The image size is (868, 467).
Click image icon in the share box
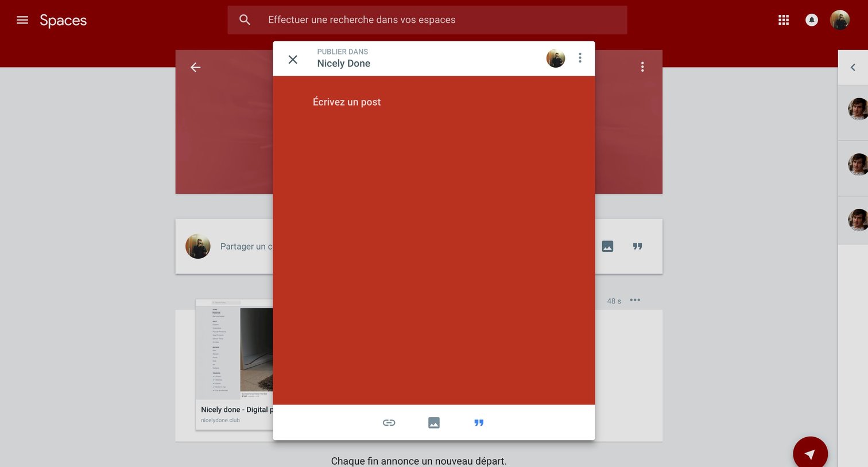point(607,246)
